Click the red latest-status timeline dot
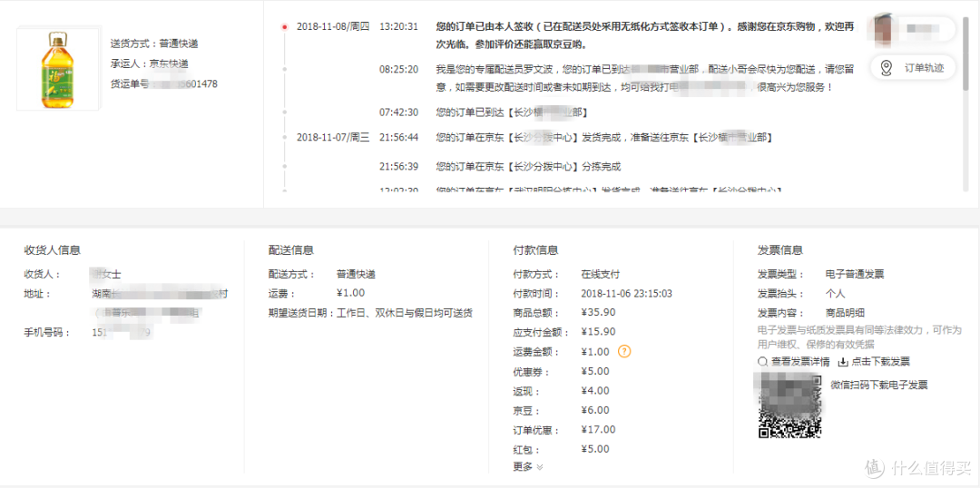 tap(284, 27)
